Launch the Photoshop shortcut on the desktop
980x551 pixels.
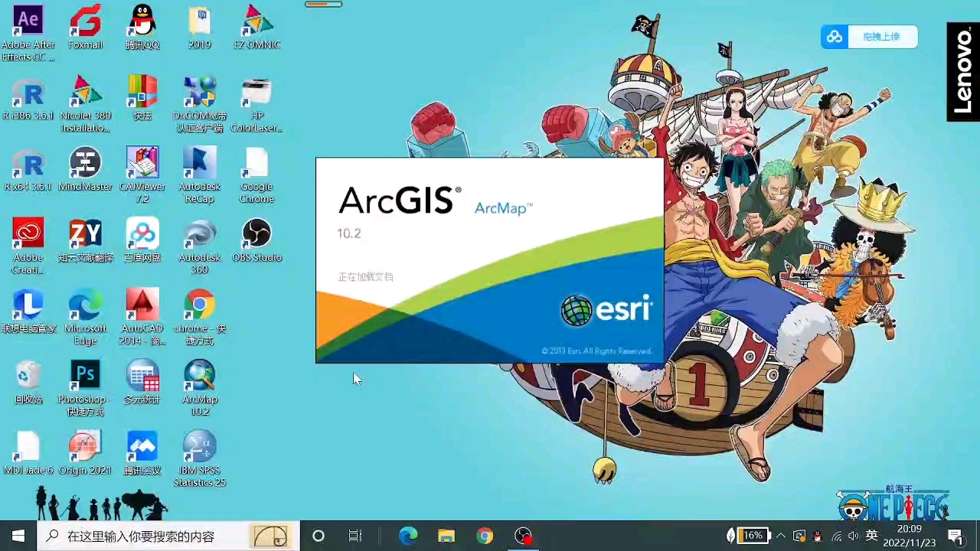point(85,388)
